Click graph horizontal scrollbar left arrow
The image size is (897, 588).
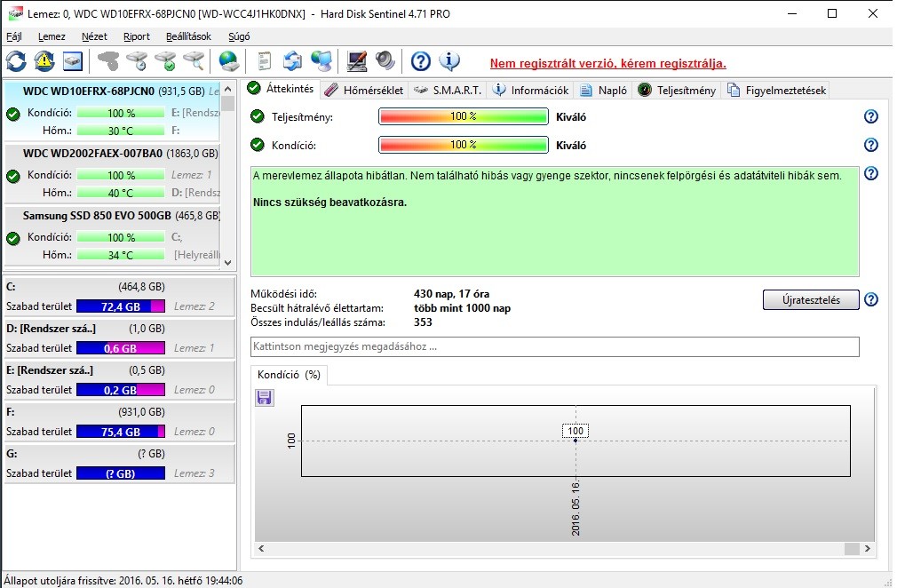coord(261,548)
